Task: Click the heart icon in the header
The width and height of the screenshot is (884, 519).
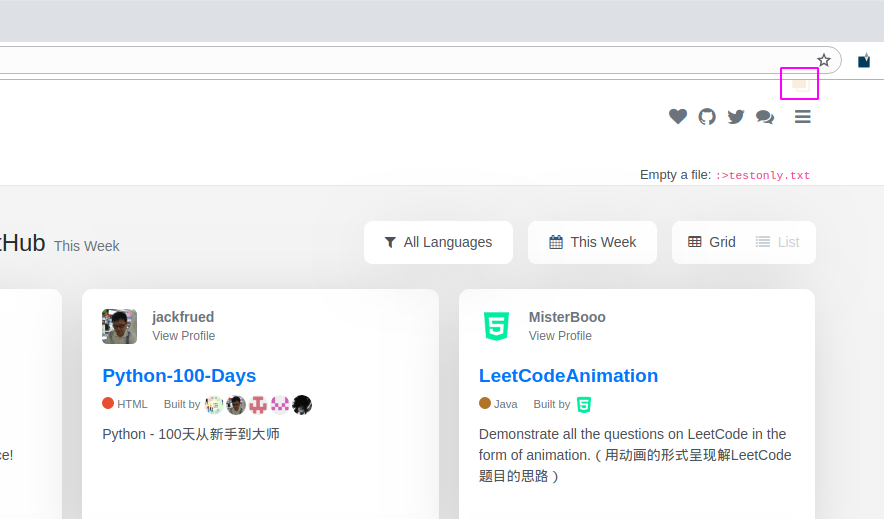Action: (678, 116)
